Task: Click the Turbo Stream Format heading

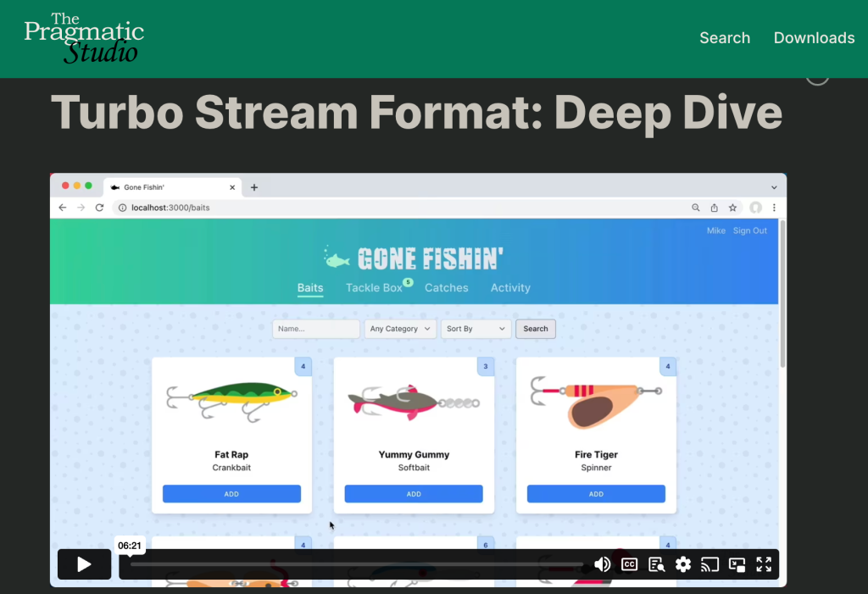Action: click(x=416, y=113)
